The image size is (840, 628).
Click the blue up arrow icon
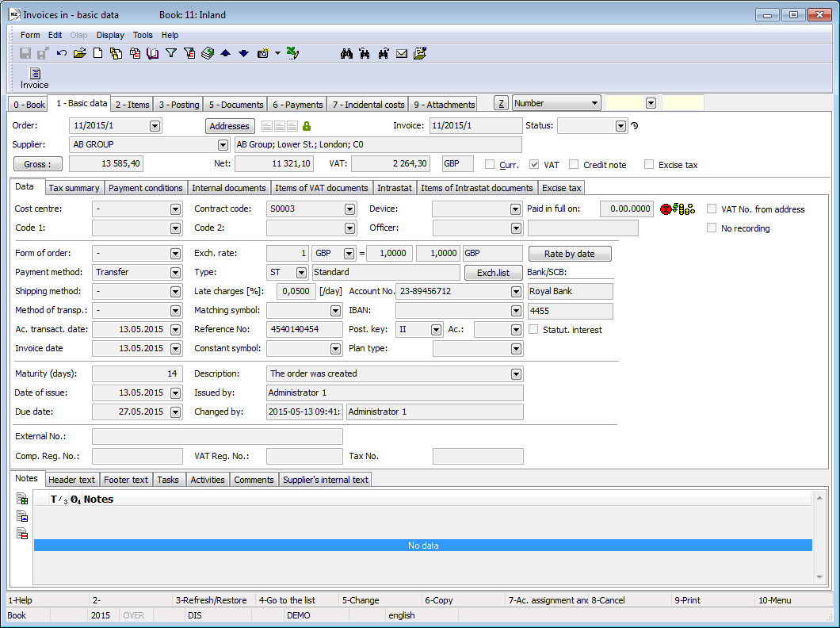point(225,53)
